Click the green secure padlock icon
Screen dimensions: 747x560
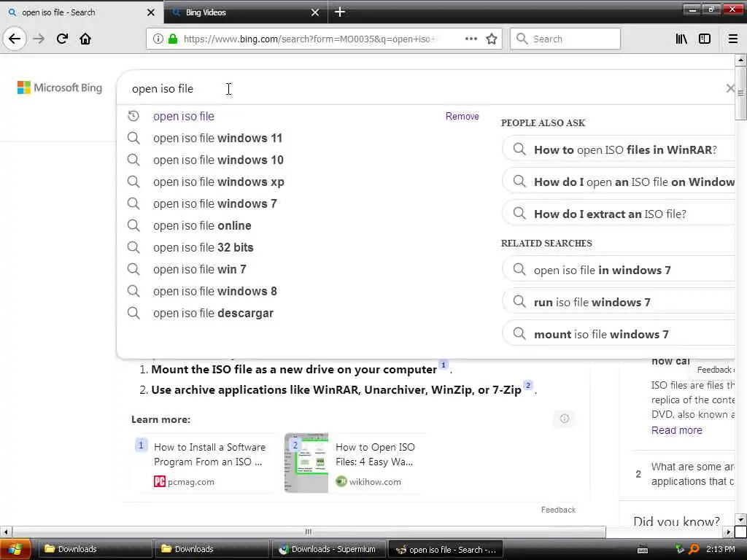click(x=172, y=39)
